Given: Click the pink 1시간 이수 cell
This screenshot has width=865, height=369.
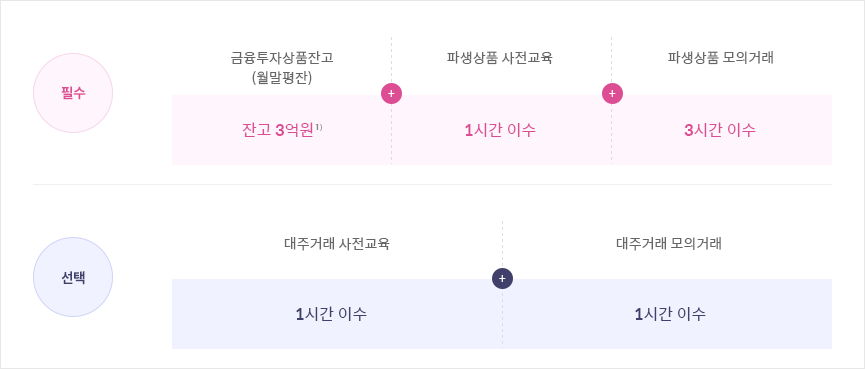Looking at the screenshot, I should [501, 130].
